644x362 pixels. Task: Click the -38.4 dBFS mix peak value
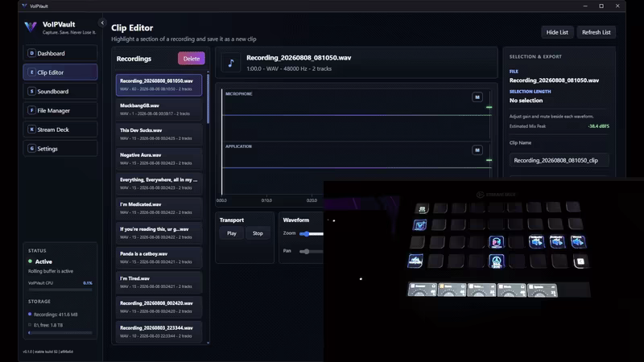[x=598, y=126]
